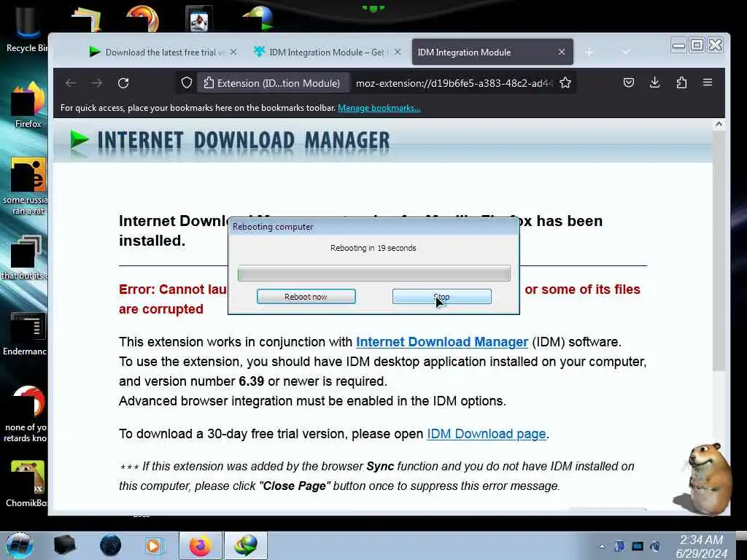The image size is (747, 560).
Task: Stop the reboot countdown
Action: pos(441,297)
